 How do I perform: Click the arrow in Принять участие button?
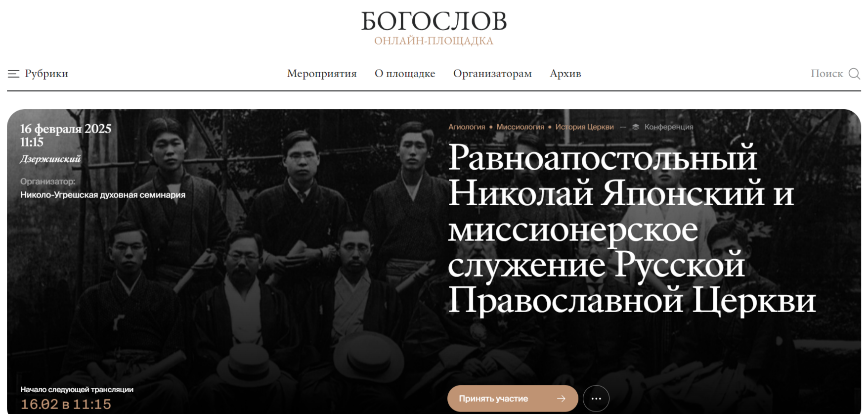[x=561, y=399]
